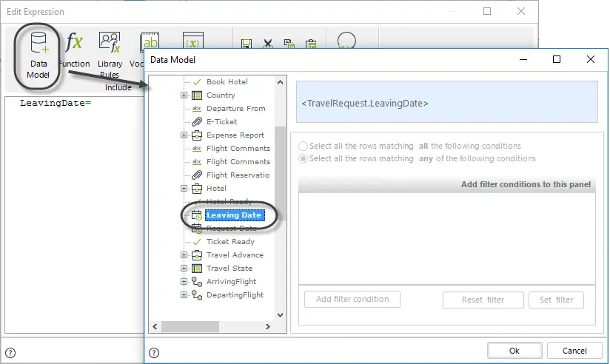Select the Hotel briefcase icon
The width and height of the screenshot is (610, 364).
(197, 189)
